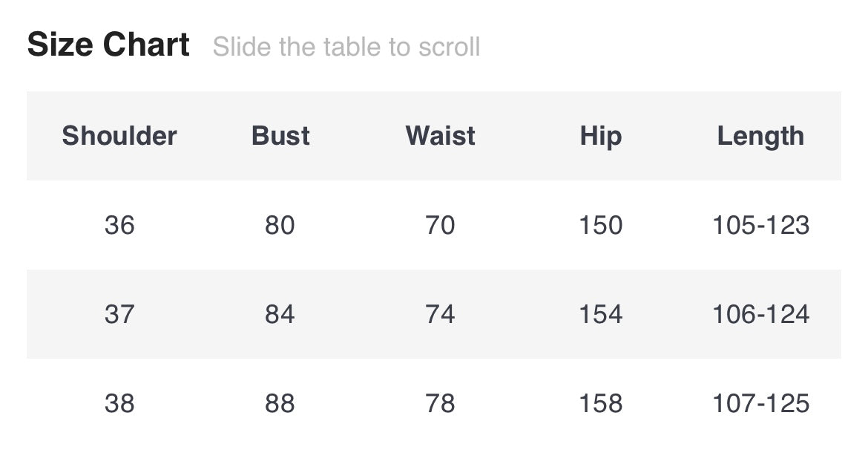Select waist value 70

click(440, 225)
